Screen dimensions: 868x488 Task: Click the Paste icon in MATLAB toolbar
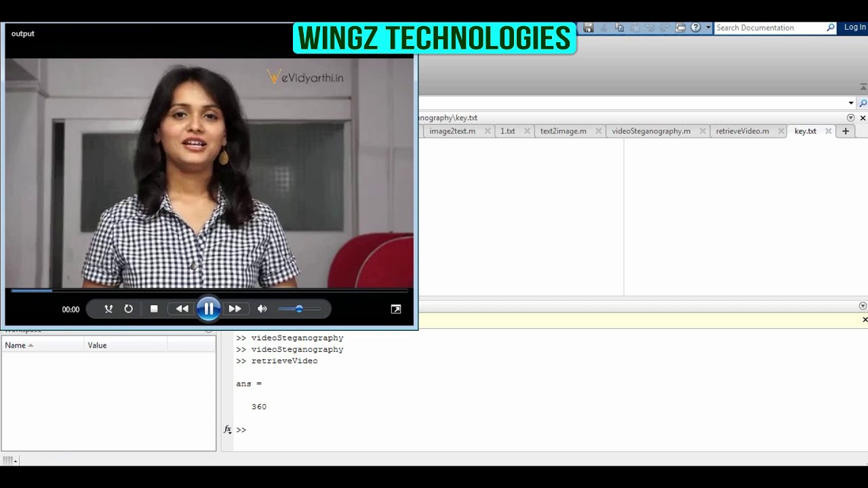click(635, 28)
